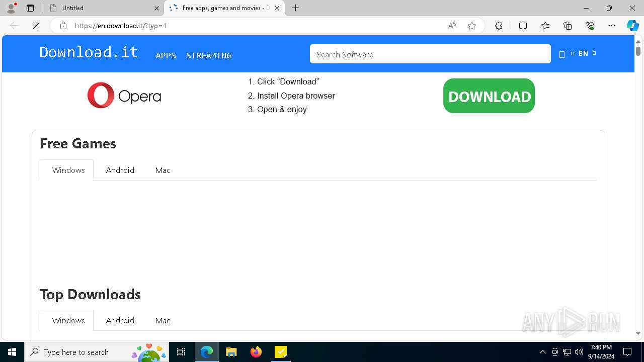This screenshot has width=644, height=362.
Task: Open the APPS menu
Action: coord(166,55)
